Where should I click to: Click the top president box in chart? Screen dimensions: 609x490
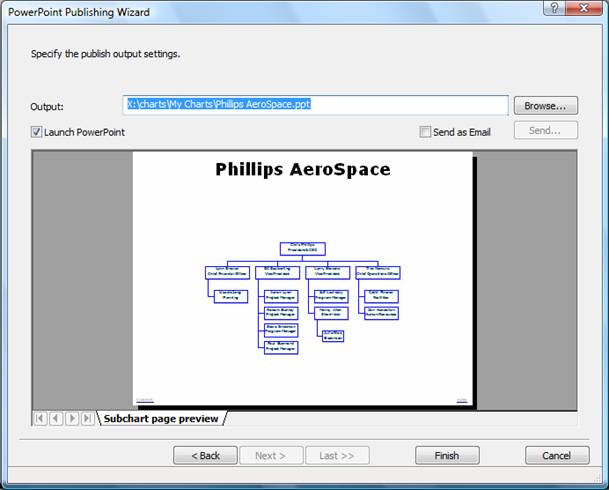coord(303,249)
